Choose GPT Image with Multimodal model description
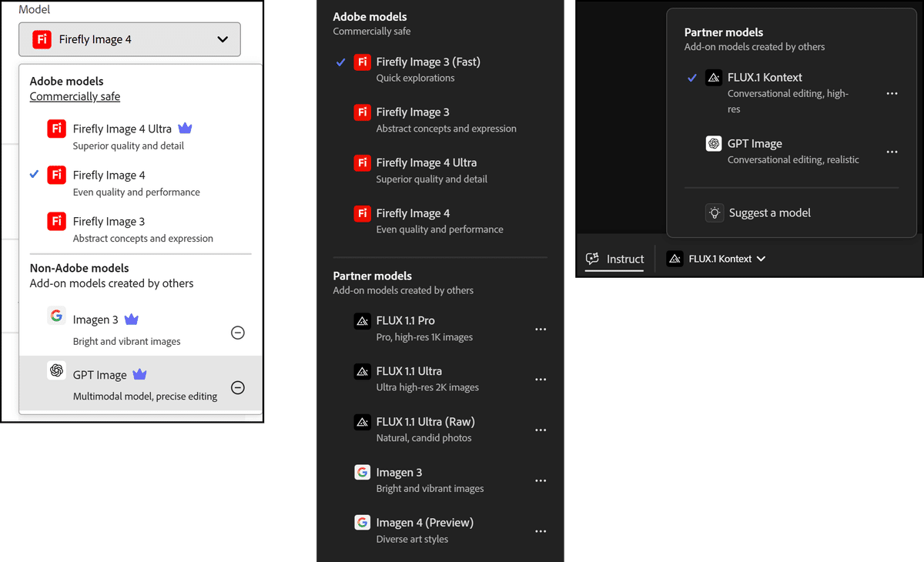This screenshot has width=924, height=562. (x=99, y=376)
